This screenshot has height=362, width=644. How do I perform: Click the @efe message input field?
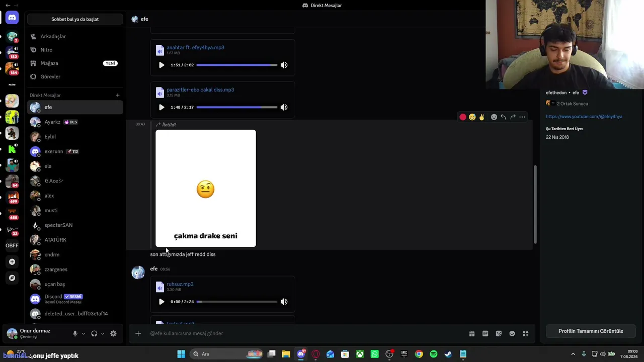point(306,333)
